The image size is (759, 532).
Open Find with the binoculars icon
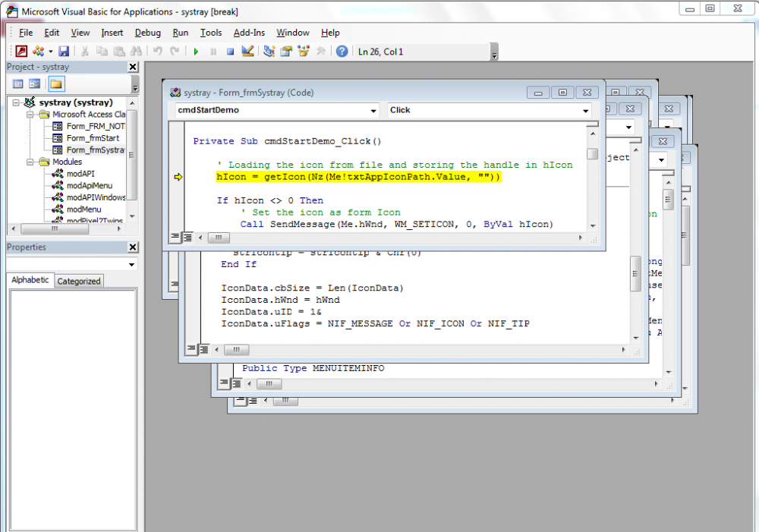(x=136, y=52)
